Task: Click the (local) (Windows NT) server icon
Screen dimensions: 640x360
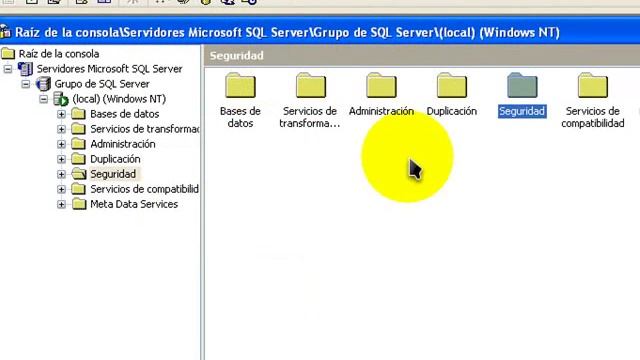Action: pyautogui.click(x=61, y=99)
